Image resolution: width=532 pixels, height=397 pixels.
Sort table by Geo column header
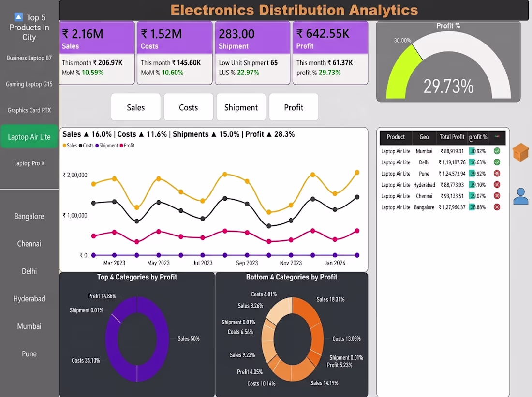click(x=424, y=137)
